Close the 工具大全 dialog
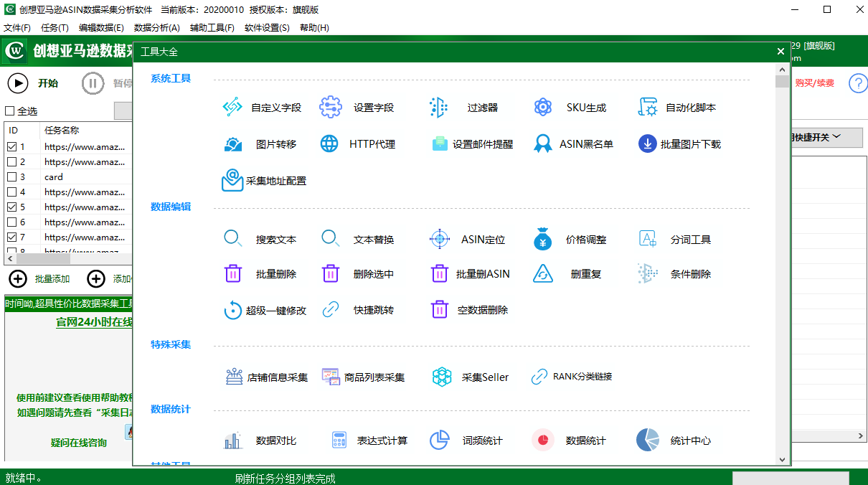The width and height of the screenshot is (868, 485). tap(780, 52)
